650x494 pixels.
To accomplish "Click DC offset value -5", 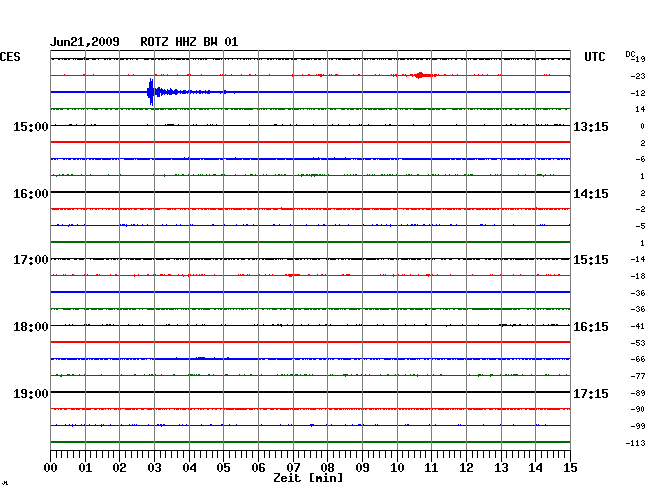I will pos(640,226).
